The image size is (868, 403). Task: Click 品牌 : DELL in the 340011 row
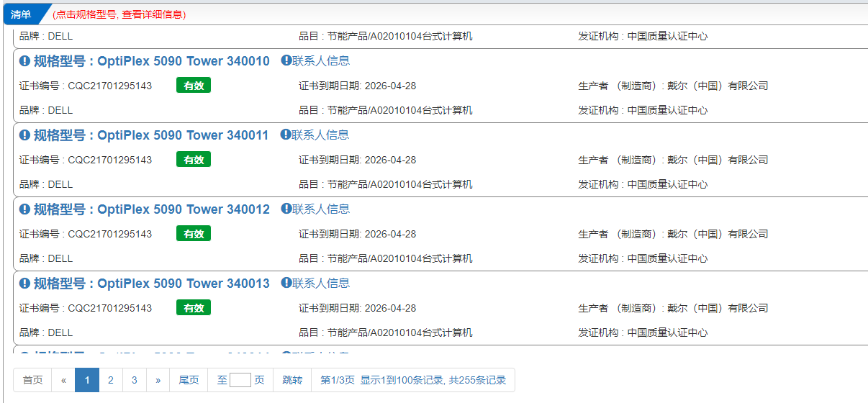[46, 185]
